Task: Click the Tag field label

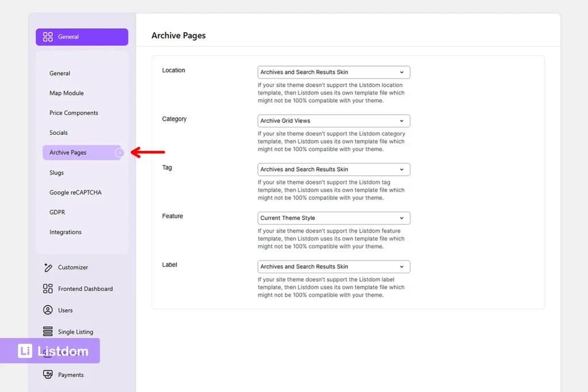Action: [x=167, y=168]
